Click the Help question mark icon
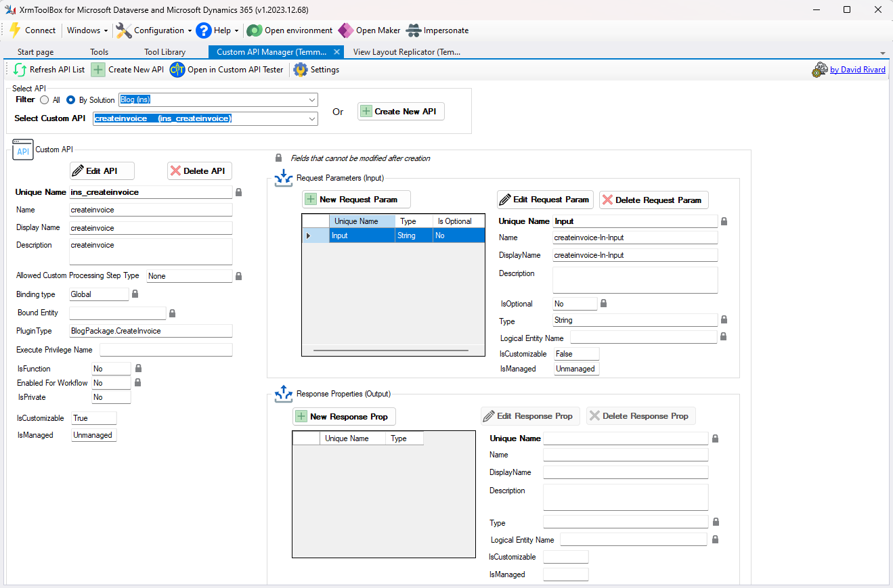 [204, 30]
